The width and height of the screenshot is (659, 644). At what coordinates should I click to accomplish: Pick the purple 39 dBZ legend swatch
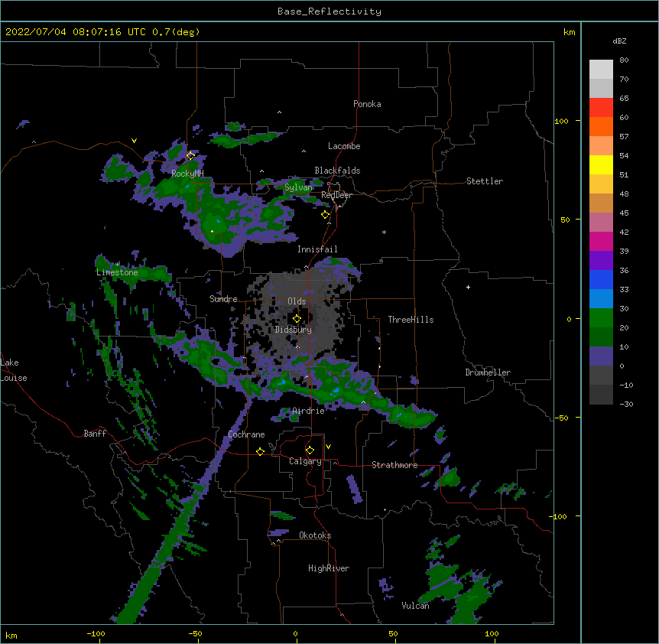[x=601, y=261]
